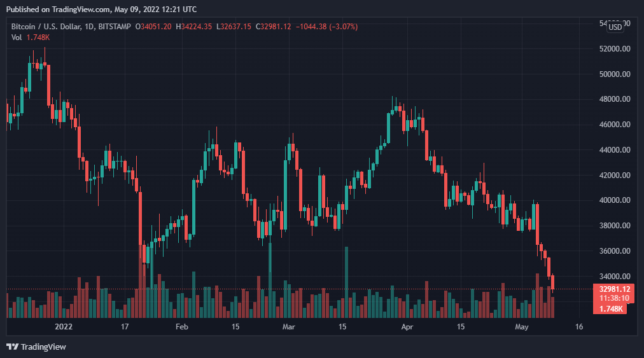Image resolution: width=644 pixels, height=358 pixels.
Task: Select the Feb marker on time axis
Action: 181,327
